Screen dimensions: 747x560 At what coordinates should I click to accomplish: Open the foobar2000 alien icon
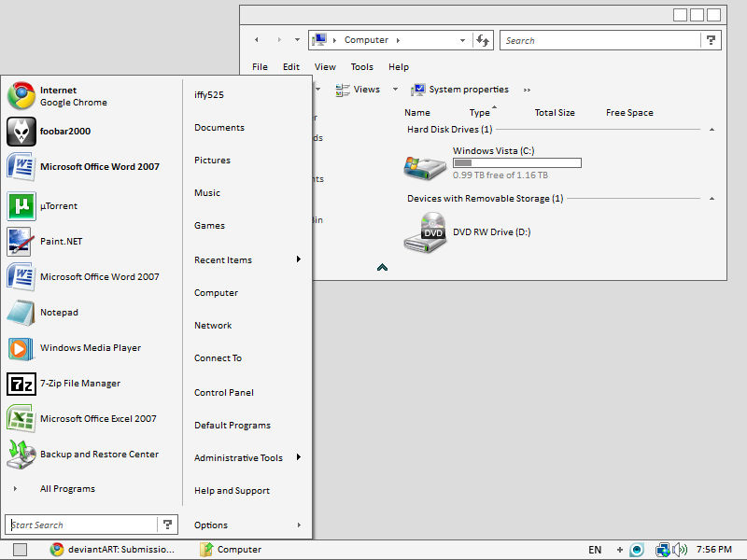tap(21, 132)
